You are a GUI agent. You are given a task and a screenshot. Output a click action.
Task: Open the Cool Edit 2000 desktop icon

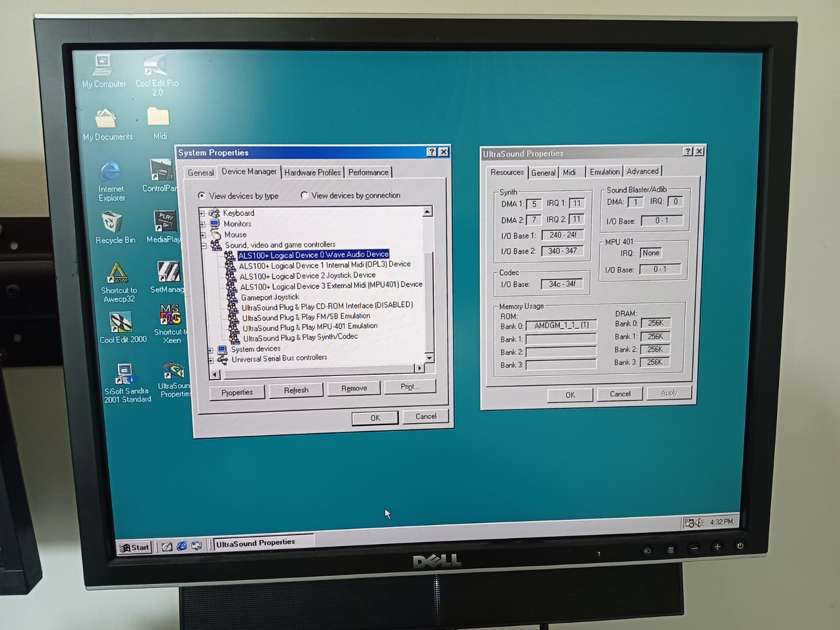(x=121, y=323)
